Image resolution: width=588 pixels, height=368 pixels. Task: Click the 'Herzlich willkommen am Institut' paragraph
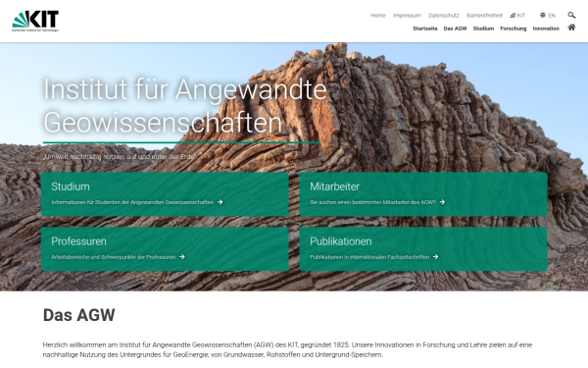pos(287,349)
